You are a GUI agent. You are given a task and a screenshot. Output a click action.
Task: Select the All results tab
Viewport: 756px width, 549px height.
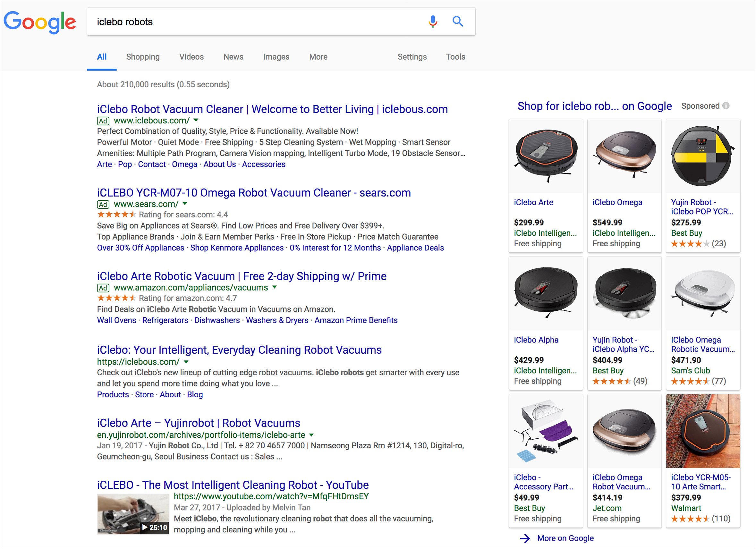click(102, 57)
